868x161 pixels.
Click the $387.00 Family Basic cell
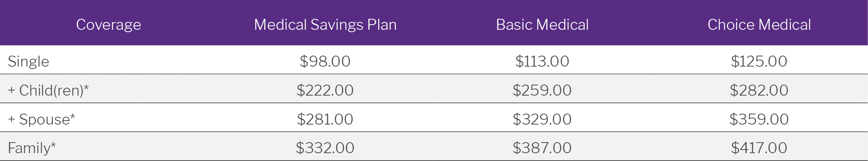pos(542,148)
